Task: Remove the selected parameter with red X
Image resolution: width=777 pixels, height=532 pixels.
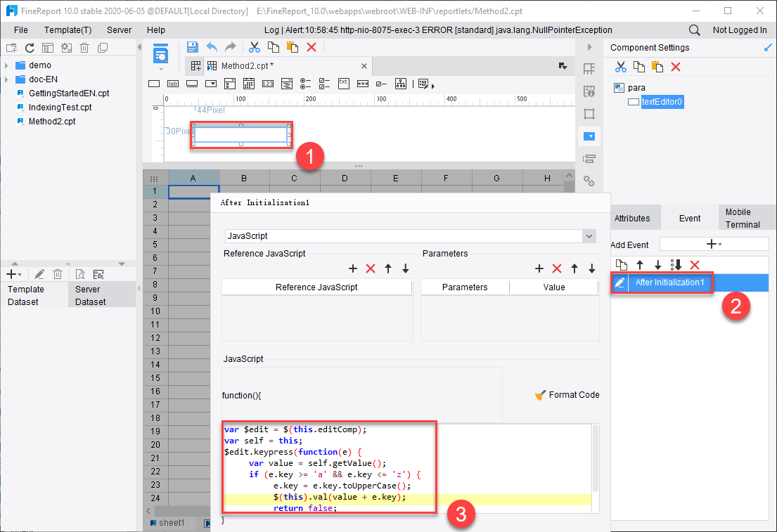Action: click(x=556, y=268)
